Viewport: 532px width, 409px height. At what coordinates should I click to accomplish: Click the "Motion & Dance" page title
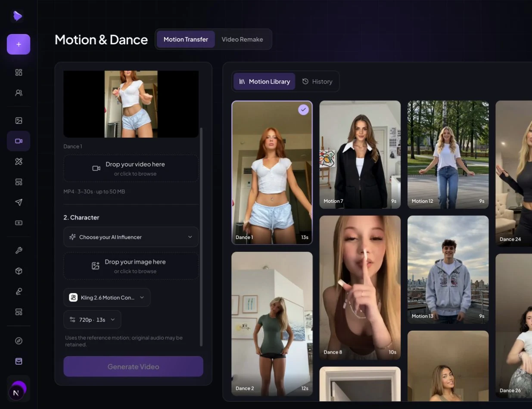tap(101, 40)
